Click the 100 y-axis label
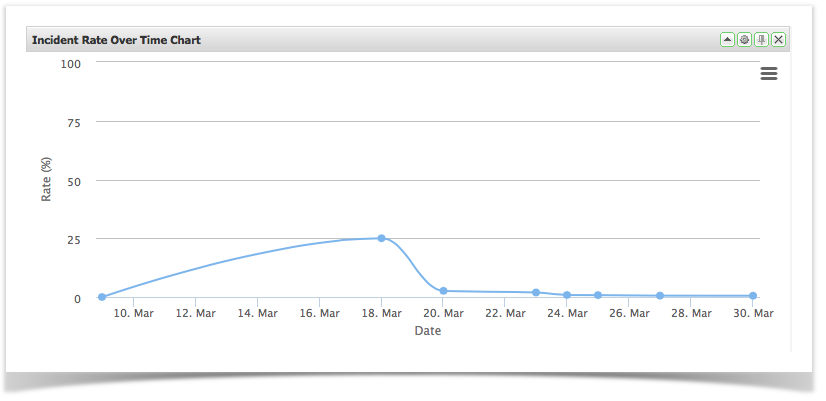The image size is (826, 401). pyautogui.click(x=71, y=63)
